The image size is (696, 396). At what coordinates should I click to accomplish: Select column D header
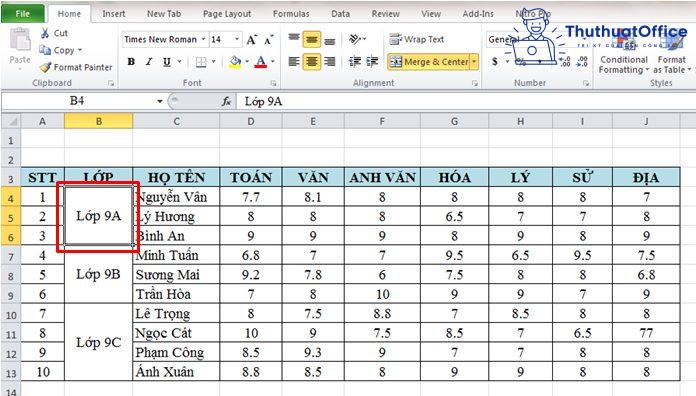coord(251,121)
